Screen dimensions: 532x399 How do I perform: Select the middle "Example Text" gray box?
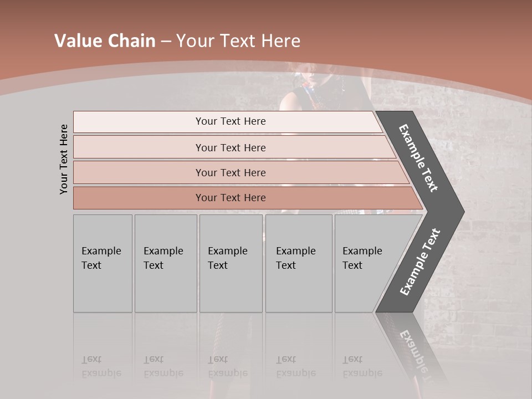(231, 263)
